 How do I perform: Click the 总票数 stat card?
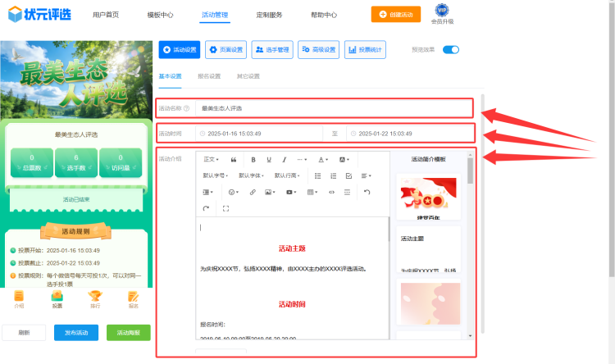(32, 162)
